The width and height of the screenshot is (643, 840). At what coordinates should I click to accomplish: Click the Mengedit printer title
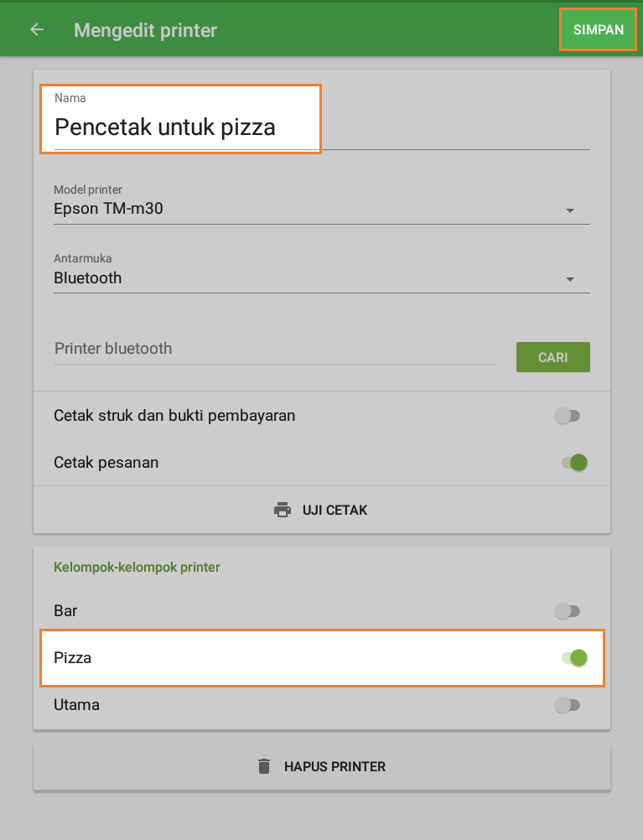(145, 30)
